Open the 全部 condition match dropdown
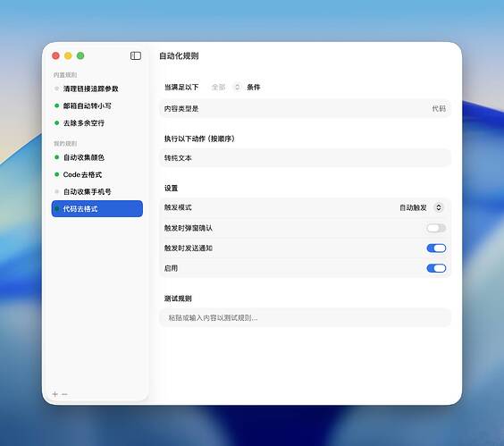This screenshot has width=504, height=446. [226, 87]
